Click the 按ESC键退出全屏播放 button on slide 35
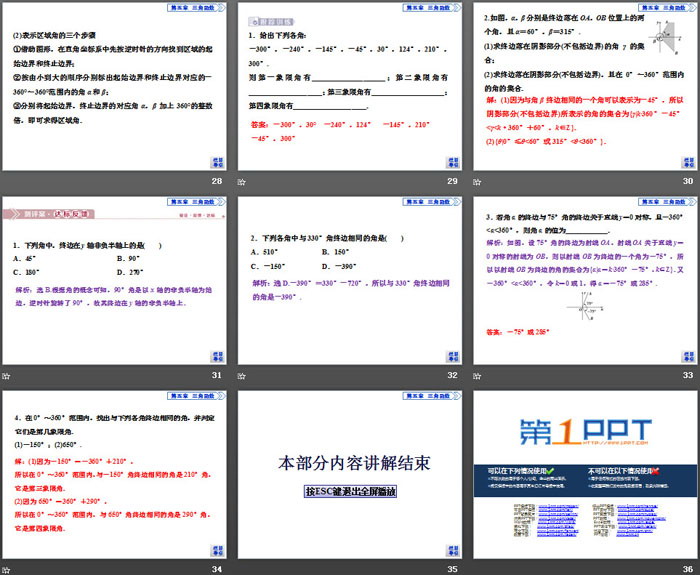The image size is (700, 575). [350, 492]
